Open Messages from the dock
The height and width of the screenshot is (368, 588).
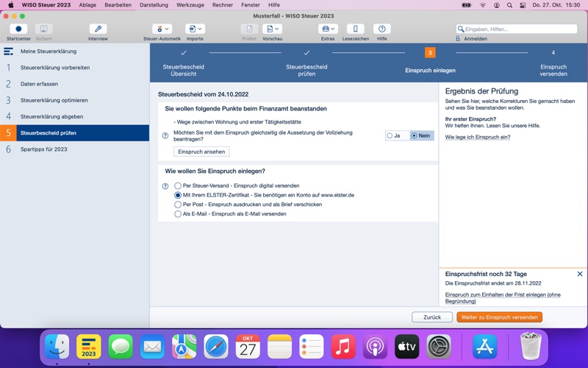121,346
